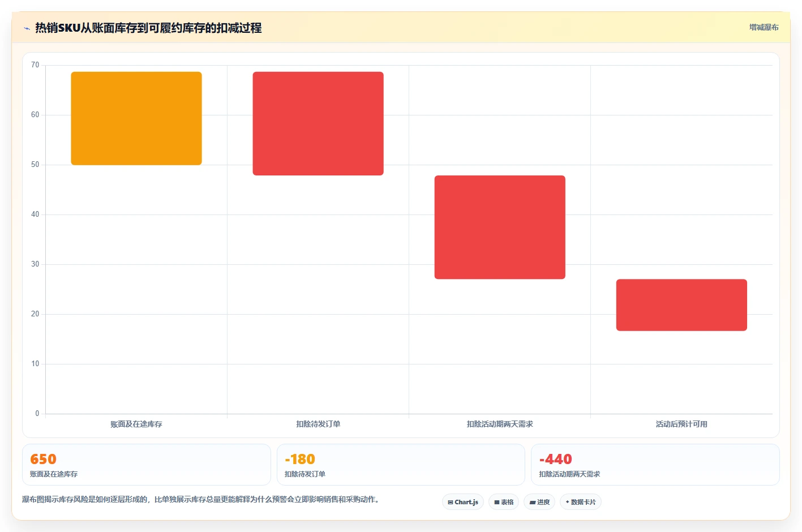Click the y-axis value 40
The height and width of the screenshot is (532, 802).
coord(35,214)
